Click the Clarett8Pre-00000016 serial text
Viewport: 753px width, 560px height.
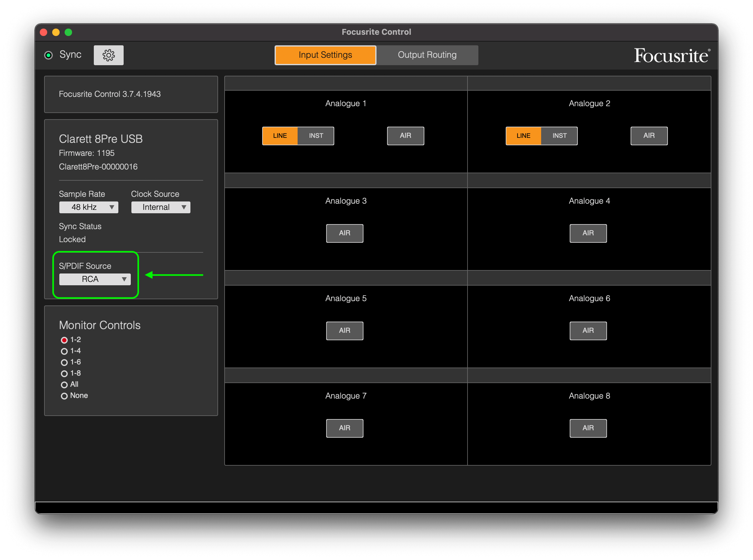(x=98, y=166)
